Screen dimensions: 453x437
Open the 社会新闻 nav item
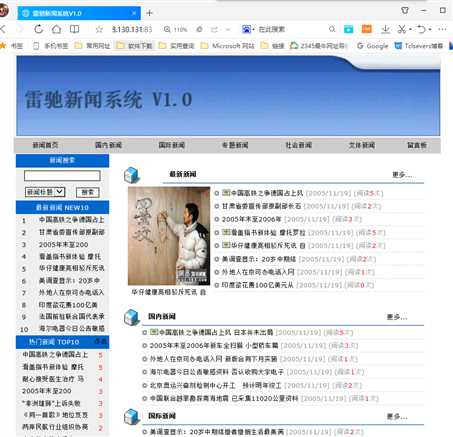pos(299,145)
